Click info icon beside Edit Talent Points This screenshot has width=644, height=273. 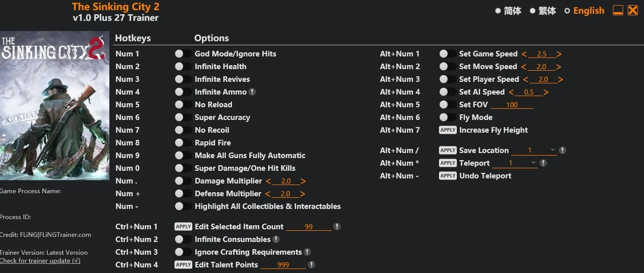coord(311,265)
